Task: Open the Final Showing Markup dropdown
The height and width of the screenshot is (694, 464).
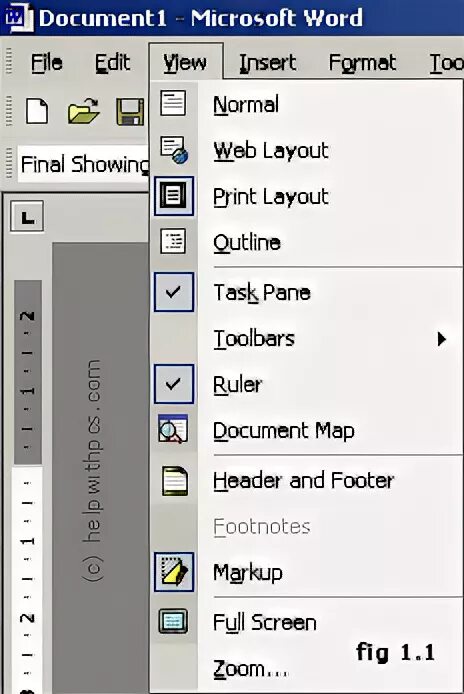Action: click(x=83, y=164)
